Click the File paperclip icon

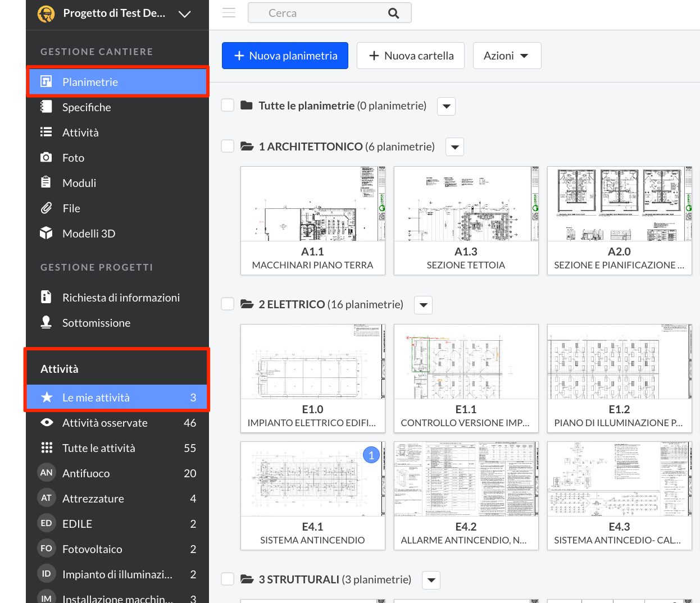click(46, 208)
